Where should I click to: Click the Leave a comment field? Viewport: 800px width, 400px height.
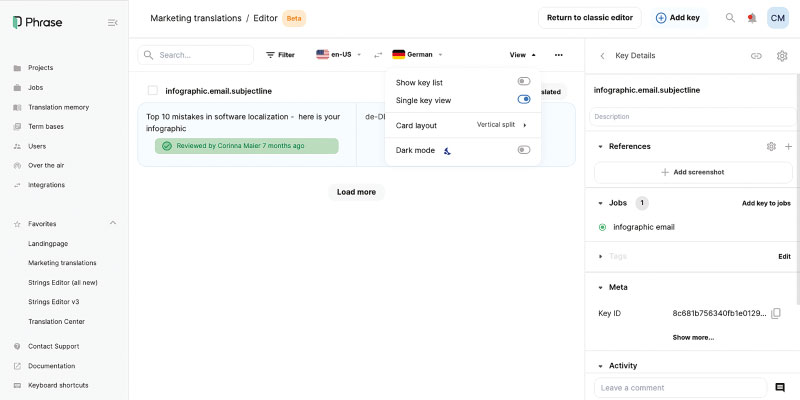[x=681, y=388]
